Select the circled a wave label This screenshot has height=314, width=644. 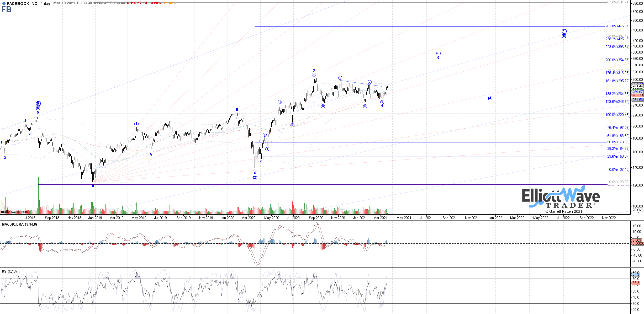[323, 106]
